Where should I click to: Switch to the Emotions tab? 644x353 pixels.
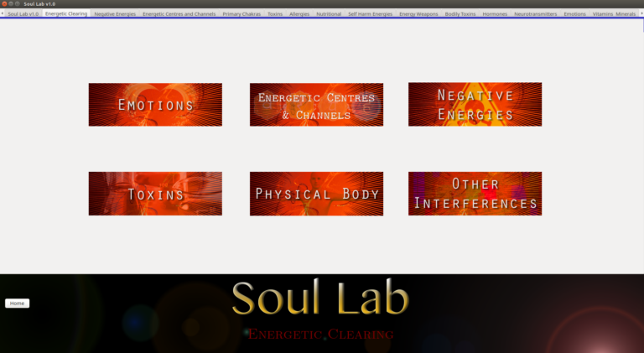coord(574,14)
